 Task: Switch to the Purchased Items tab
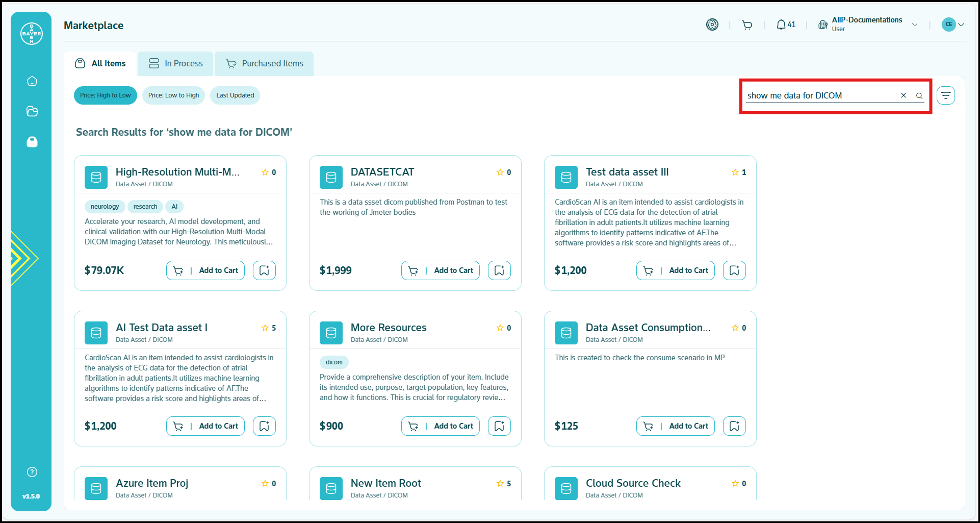265,64
